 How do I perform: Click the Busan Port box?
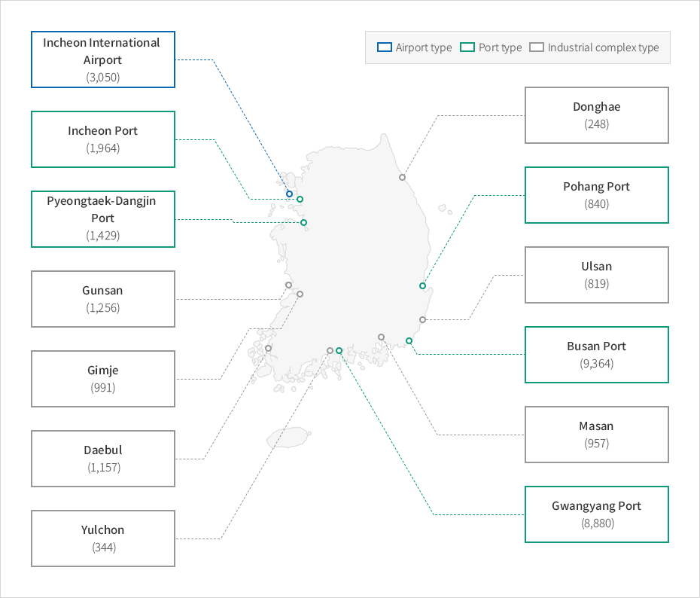[597, 355]
